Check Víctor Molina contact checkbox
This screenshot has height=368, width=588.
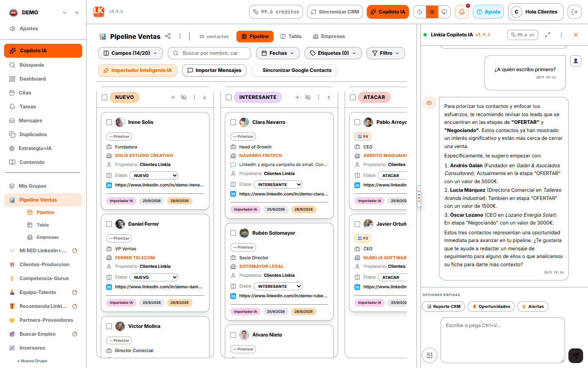[109, 326]
